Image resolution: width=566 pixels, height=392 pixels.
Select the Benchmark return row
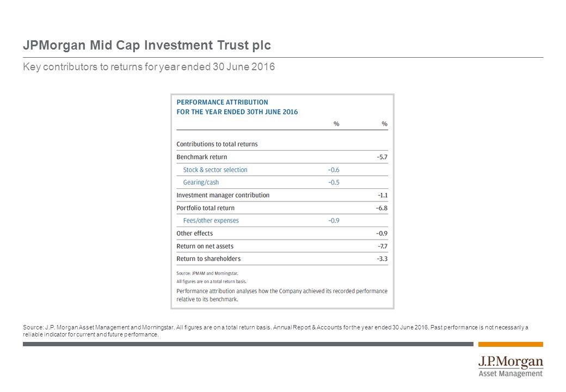(282, 157)
